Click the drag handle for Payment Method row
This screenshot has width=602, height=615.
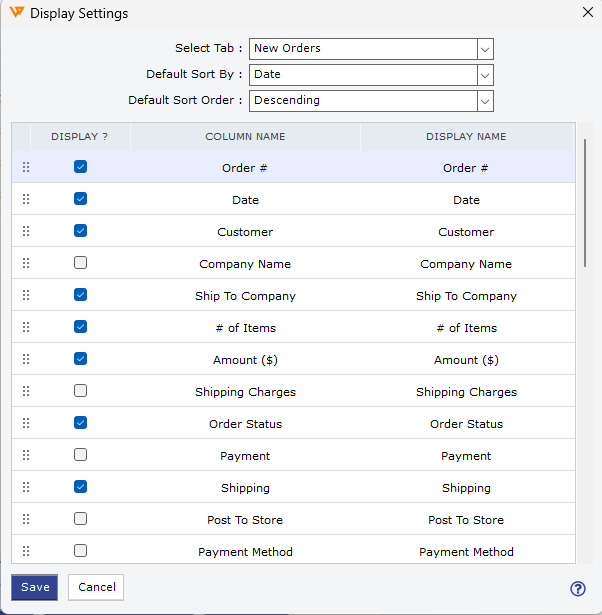[26, 552]
